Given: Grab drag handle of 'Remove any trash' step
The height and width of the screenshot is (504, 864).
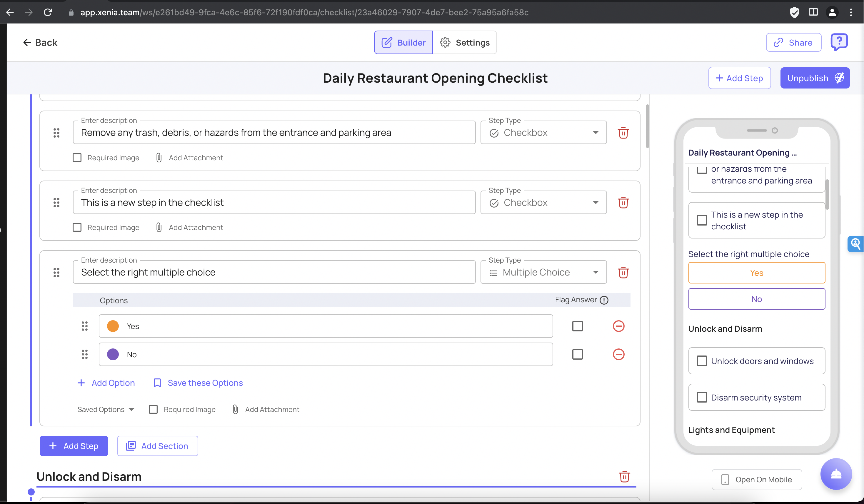Looking at the screenshot, I should [x=56, y=133].
